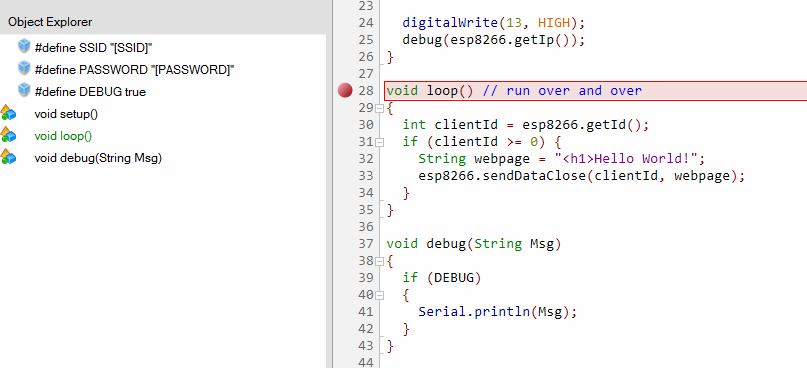Click the if (DEBUG) statement on line 39

click(442, 278)
